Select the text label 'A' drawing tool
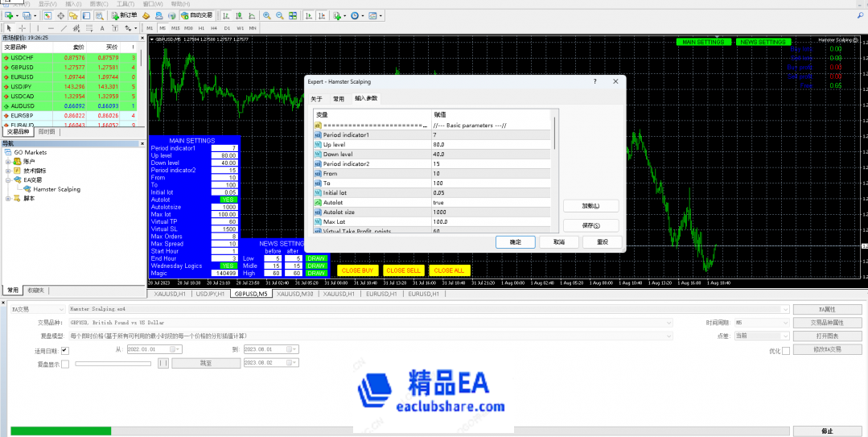 (x=102, y=28)
